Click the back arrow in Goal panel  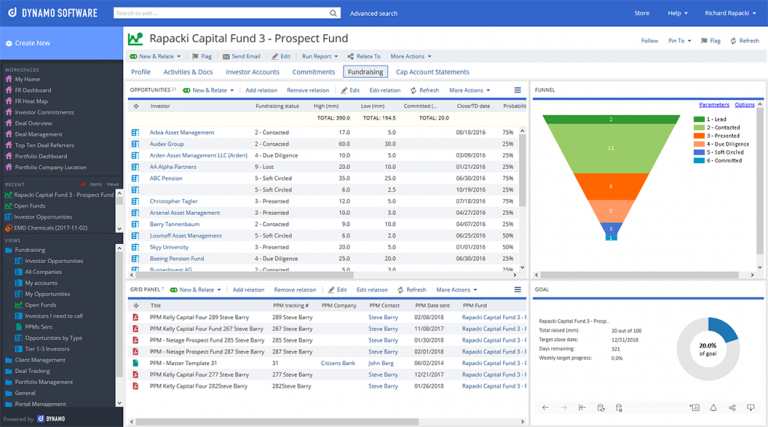tap(545, 407)
